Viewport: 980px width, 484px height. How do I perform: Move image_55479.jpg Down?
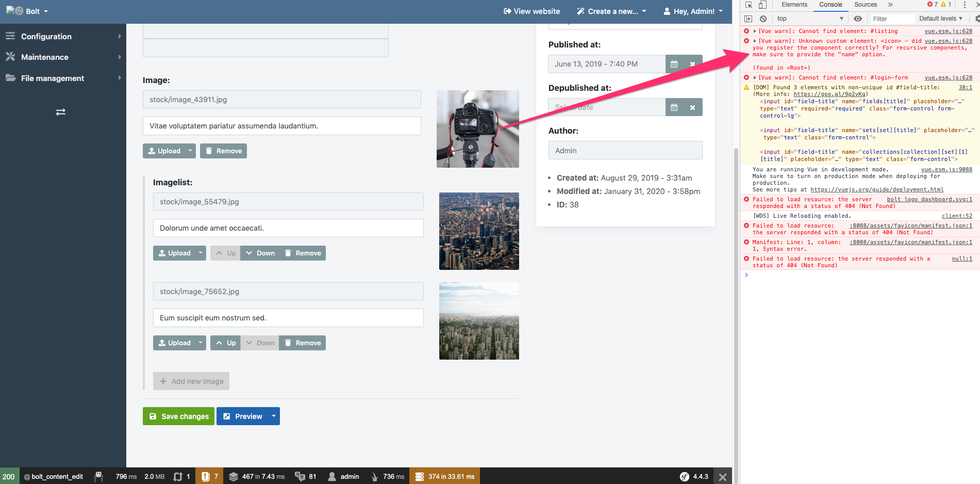coord(260,253)
